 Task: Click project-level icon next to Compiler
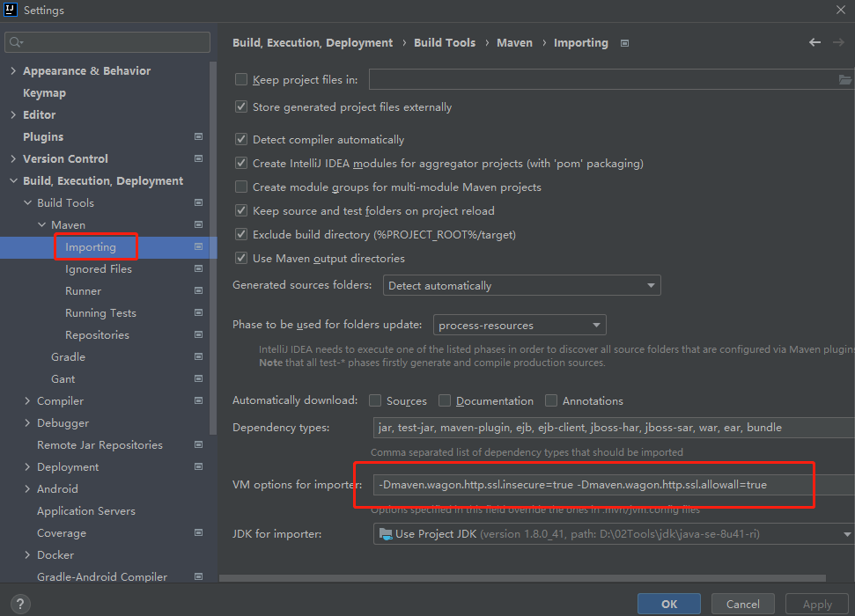(198, 400)
